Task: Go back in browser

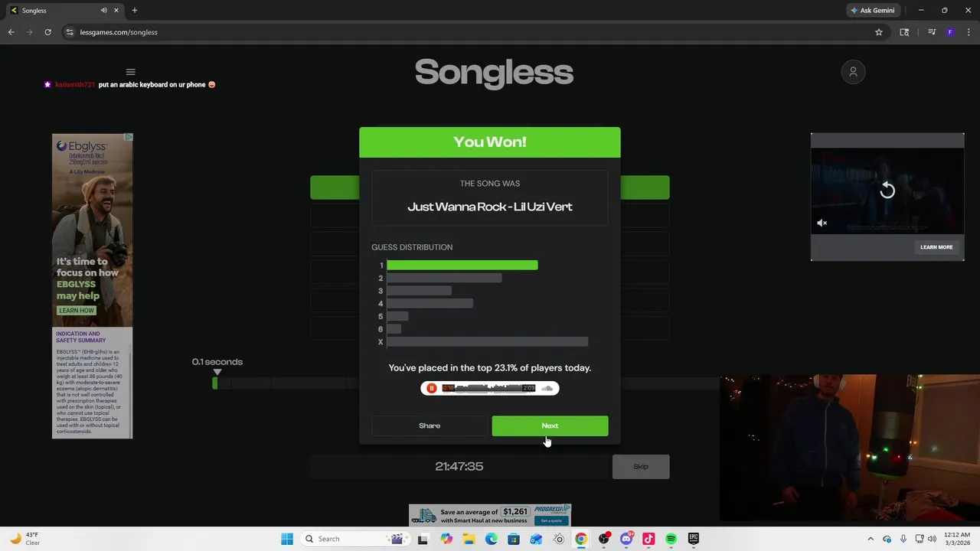Action: point(11,32)
